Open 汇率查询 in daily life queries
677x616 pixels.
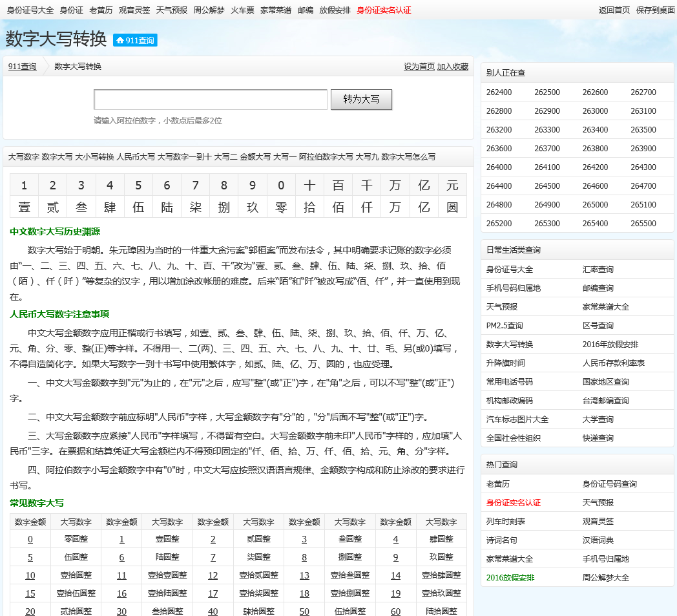pyautogui.click(x=598, y=270)
